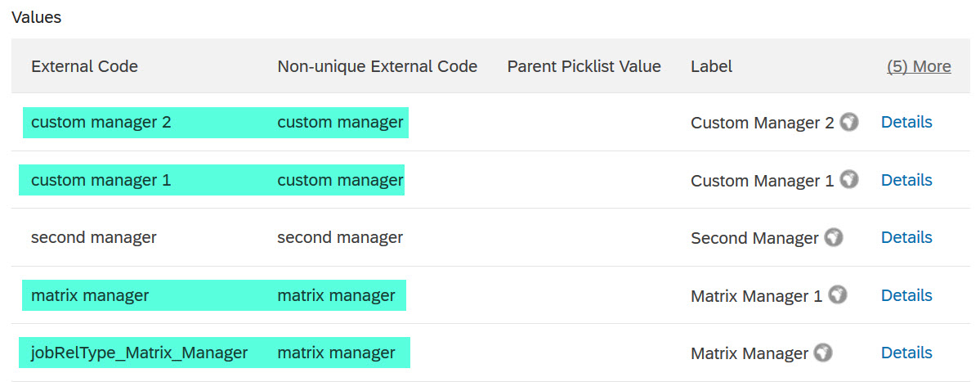
Task: Select external code 'custom manager 2' cell
Action: tap(101, 123)
